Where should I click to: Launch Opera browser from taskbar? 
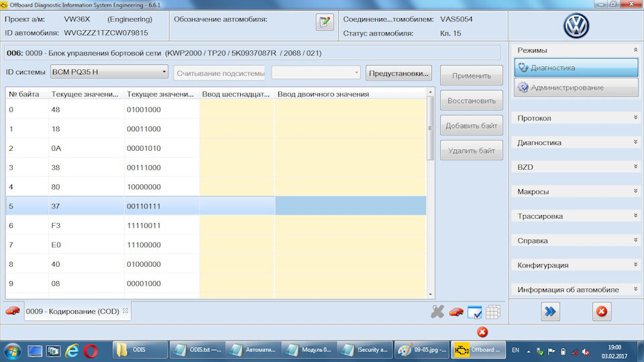click(91, 351)
